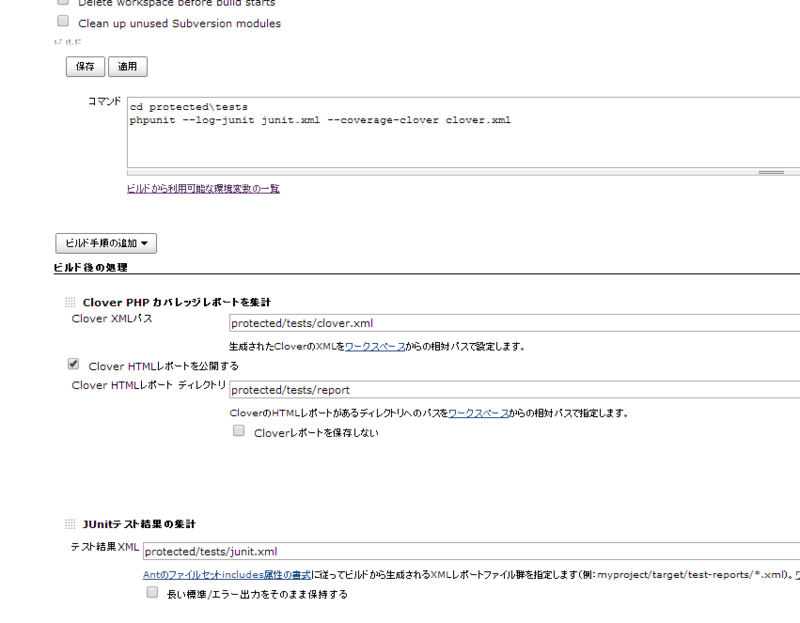Focus the Clover XMLパス field
Image resolution: width=800 pixels, height=623 pixels.
tap(514, 323)
